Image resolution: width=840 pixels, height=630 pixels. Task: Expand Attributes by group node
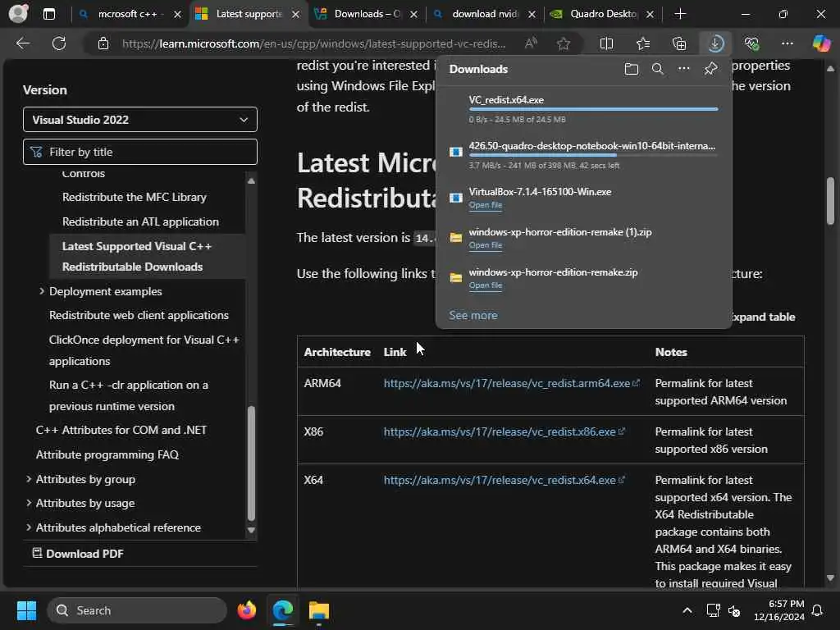pyautogui.click(x=29, y=479)
